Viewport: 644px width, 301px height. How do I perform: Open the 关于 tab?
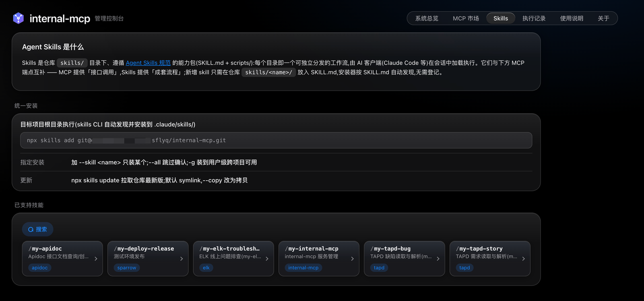603,18
